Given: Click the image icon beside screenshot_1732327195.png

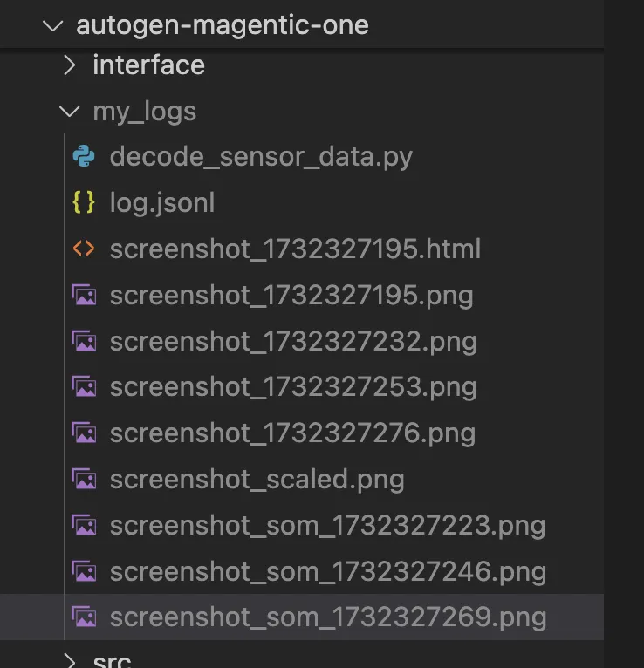Looking at the screenshot, I should tap(84, 295).
